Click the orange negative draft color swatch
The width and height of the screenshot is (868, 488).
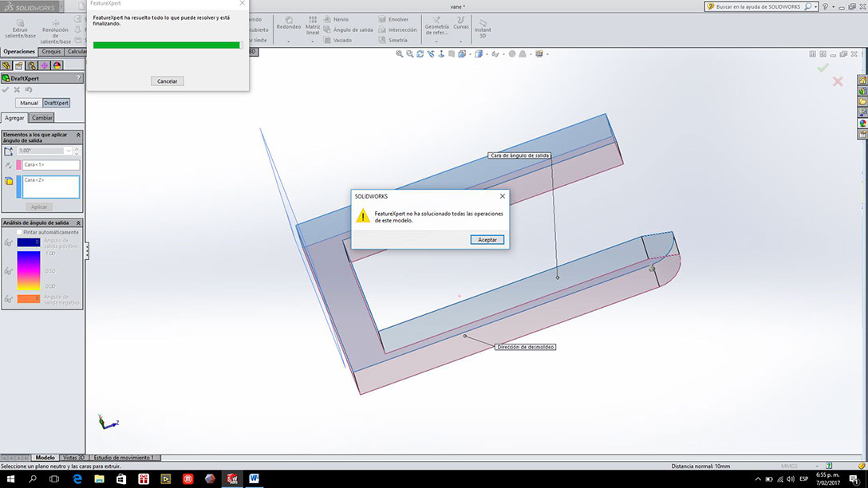click(28, 299)
